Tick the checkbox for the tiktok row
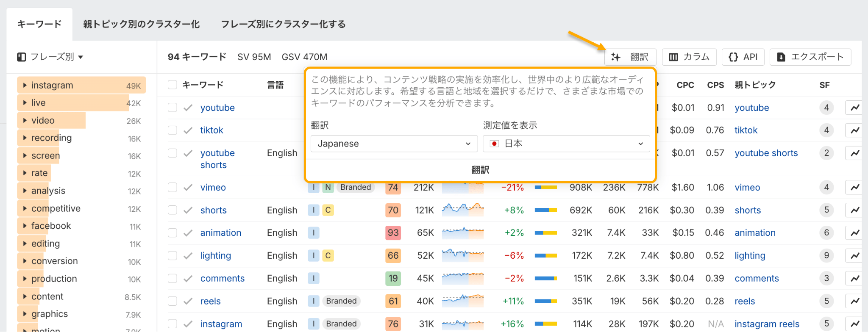This screenshot has width=868, height=332. (x=172, y=130)
